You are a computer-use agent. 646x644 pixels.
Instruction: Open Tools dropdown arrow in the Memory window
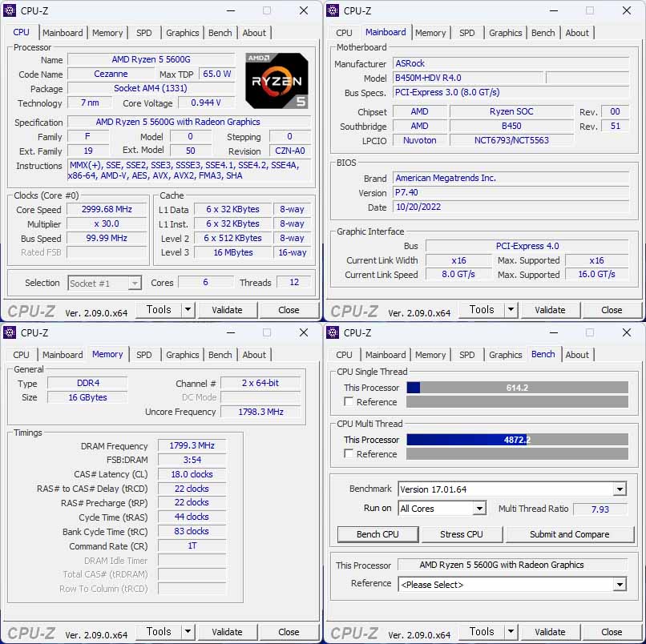pos(188,632)
